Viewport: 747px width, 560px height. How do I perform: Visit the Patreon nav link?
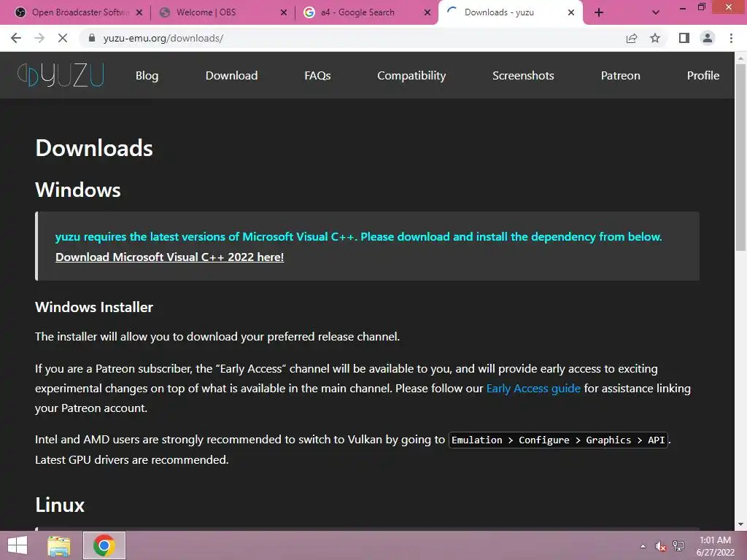(x=620, y=76)
